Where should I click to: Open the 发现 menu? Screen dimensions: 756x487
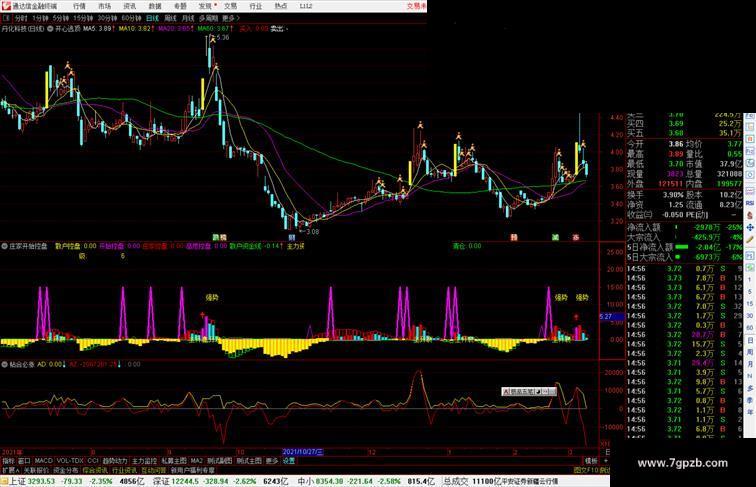[x=205, y=6]
